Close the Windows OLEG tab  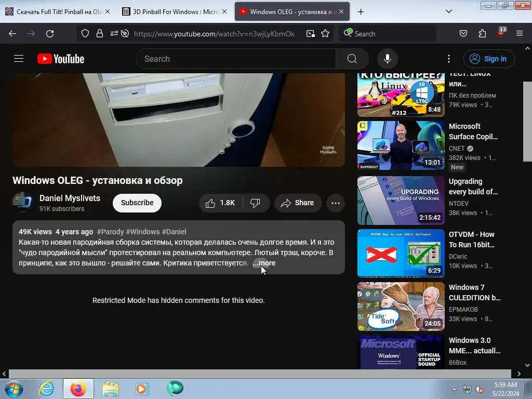341,11
